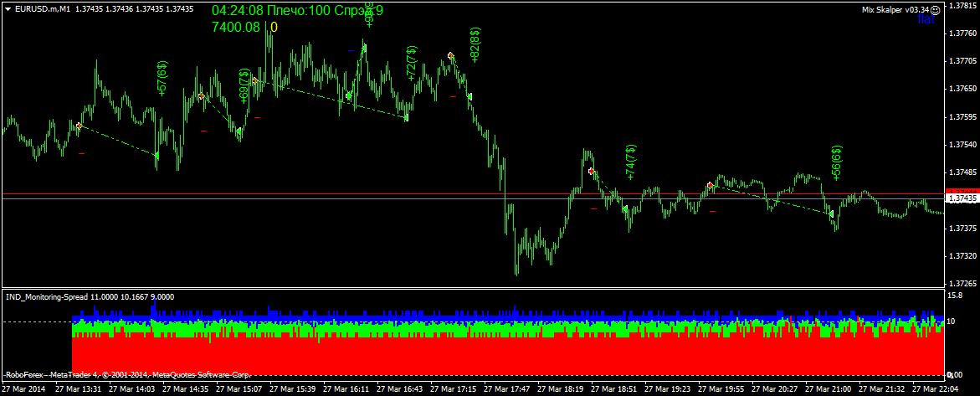Screen dimensions: 980x396
Task: Click the 27 Mar 22:04 time label
Action: coord(936,389)
